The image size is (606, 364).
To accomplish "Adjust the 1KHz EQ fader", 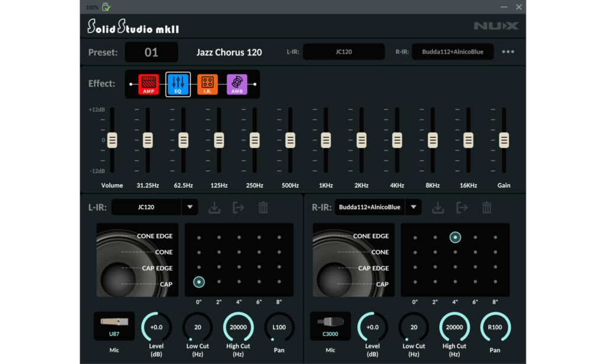I will [x=325, y=140].
